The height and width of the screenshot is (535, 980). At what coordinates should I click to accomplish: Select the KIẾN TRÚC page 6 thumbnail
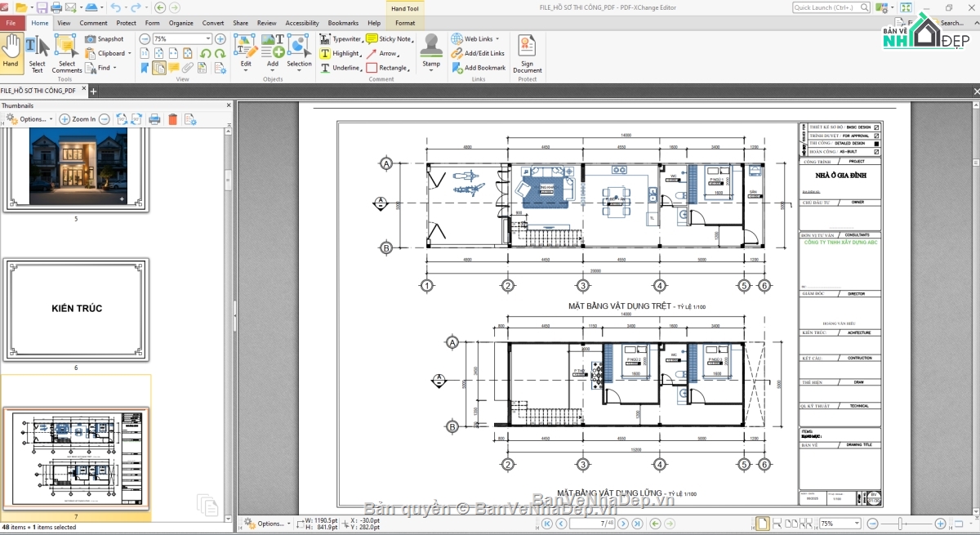(76, 310)
